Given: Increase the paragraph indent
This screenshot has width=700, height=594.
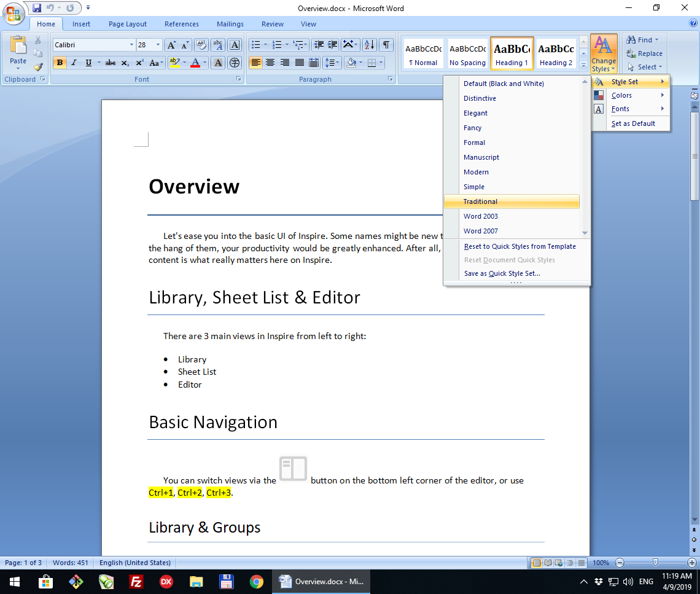Looking at the screenshot, I should pyautogui.click(x=333, y=45).
